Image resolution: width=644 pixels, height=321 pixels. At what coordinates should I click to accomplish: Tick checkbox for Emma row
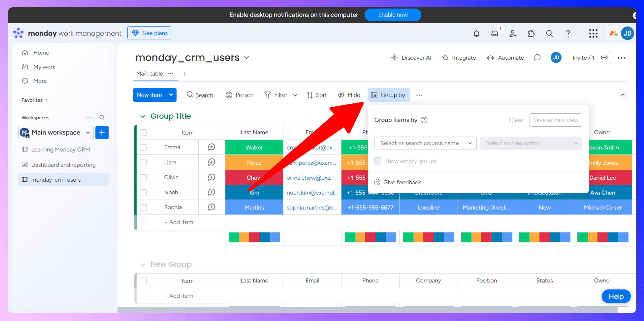143,147
